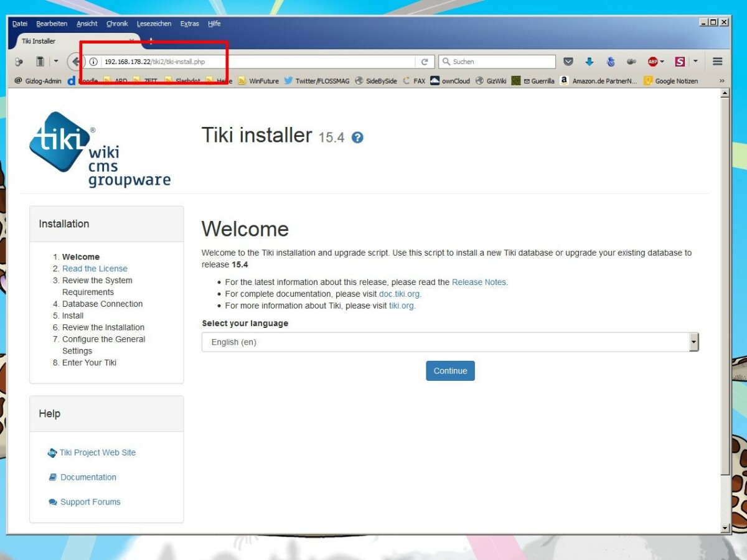Select the Tiki Installer tab
Viewport: 747px width, 560px height.
point(75,41)
